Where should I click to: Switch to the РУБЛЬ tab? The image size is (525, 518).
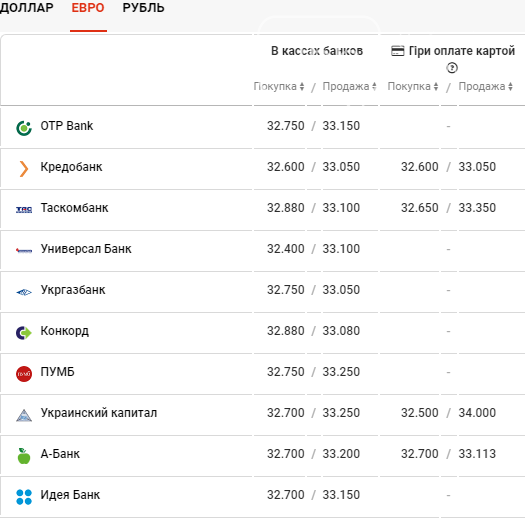pos(143,8)
